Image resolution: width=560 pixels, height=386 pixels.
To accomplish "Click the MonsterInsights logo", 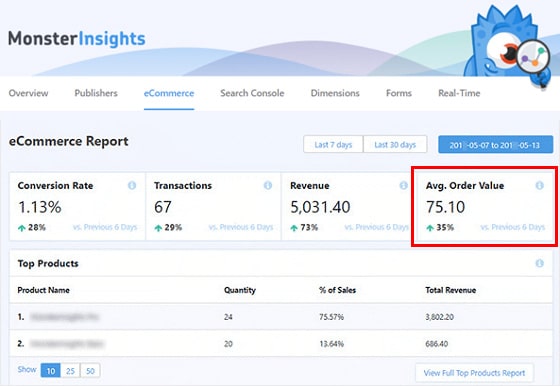I will pyautogui.click(x=77, y=39).
